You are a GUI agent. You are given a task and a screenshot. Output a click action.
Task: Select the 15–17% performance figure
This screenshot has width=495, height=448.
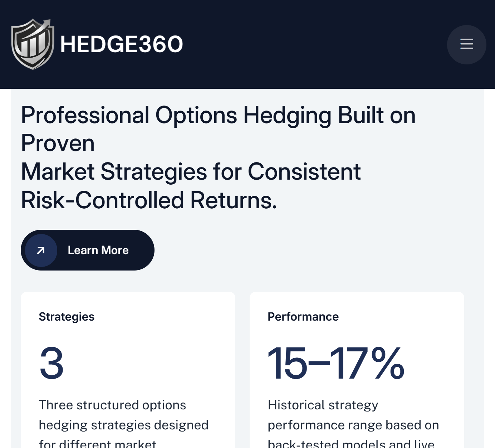pyautogui.click(x=335, y=363)
